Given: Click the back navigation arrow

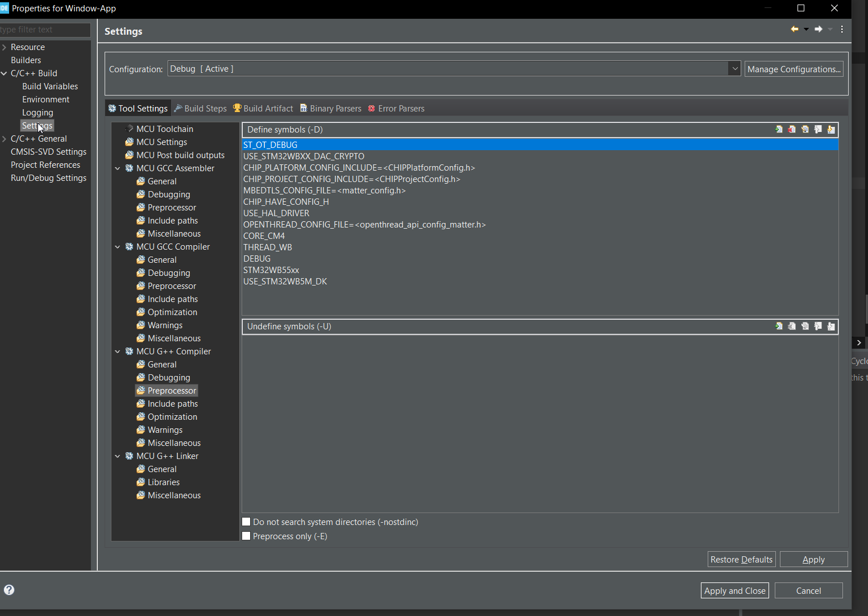Looking at the screenshot, I should [794, 29].
